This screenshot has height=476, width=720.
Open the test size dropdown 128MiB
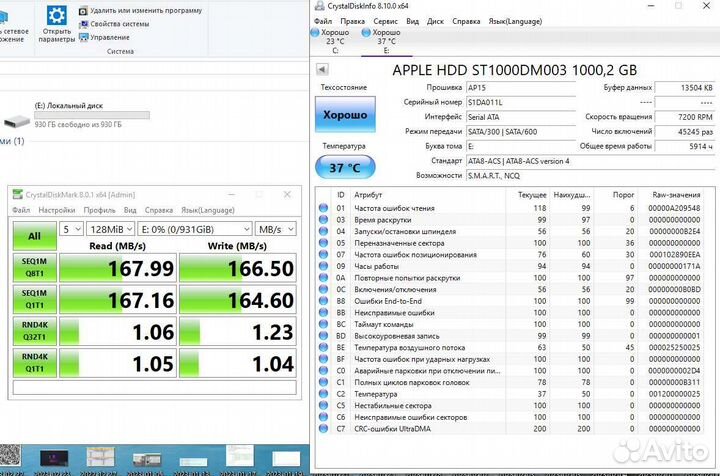coord(110,229)
